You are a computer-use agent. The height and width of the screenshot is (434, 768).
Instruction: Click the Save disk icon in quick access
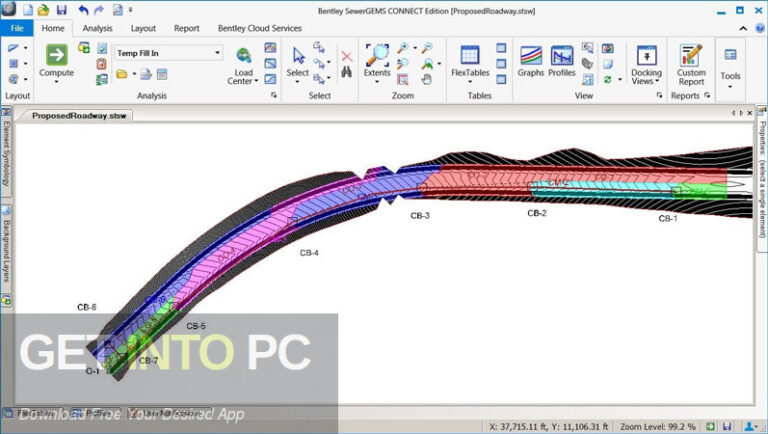click(x=61, y=10)
